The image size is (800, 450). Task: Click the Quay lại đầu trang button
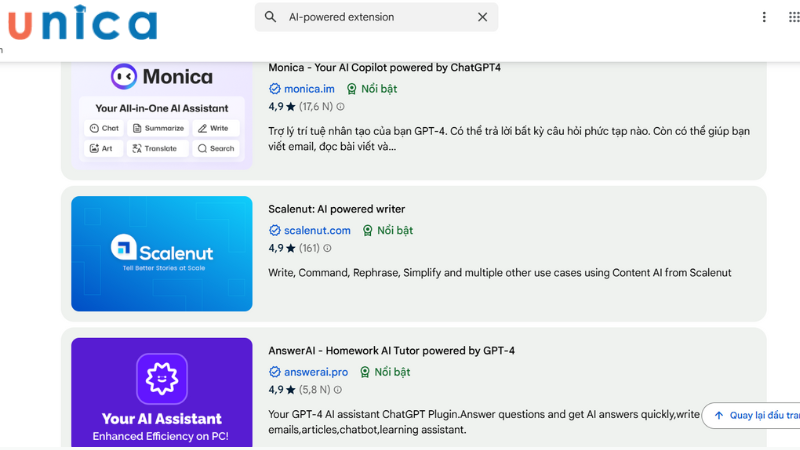(753, 415)
